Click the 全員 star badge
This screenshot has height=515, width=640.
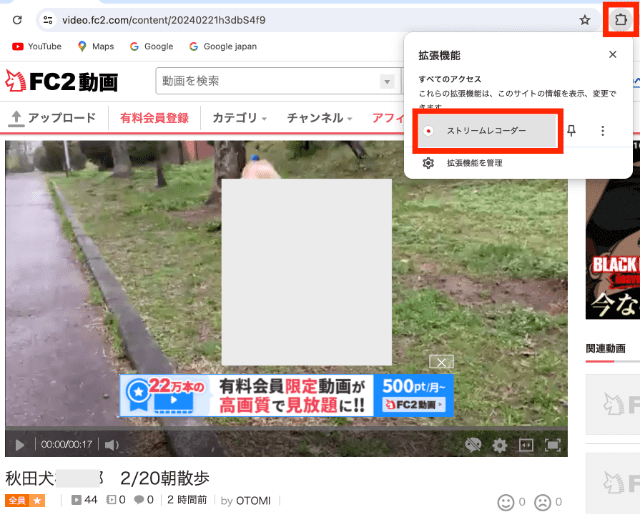(25, 500)
